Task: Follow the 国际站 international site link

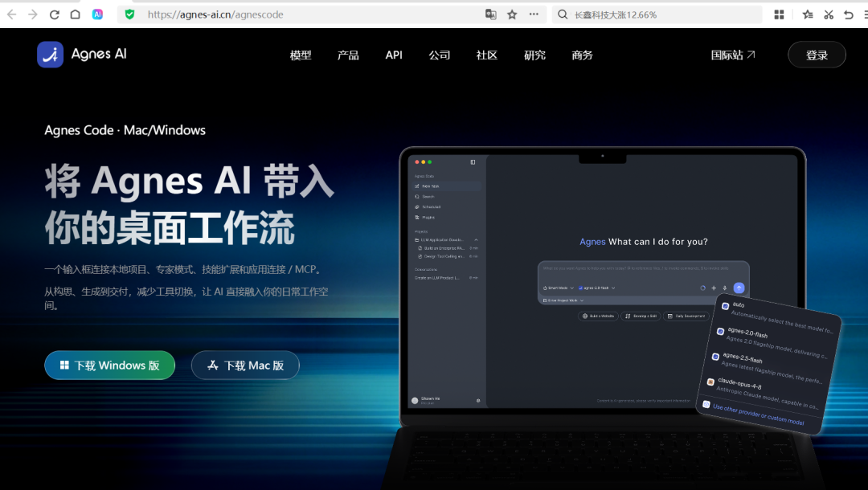Action: (x=733, y=55)
